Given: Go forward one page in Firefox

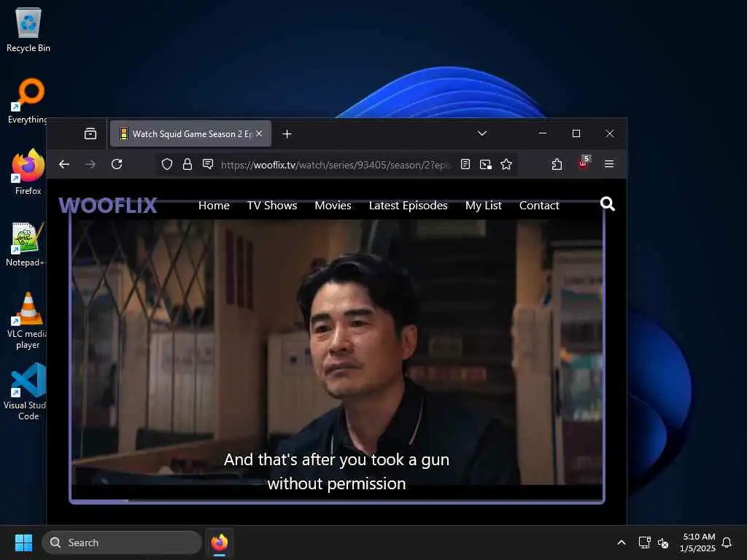Looking at the screenshot, I should pyautogui.click(x=90, y=164).
